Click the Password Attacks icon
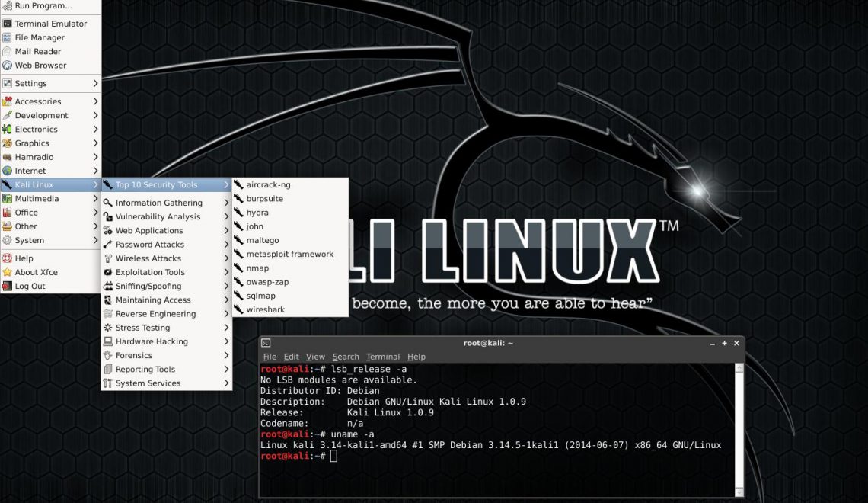 108,245
